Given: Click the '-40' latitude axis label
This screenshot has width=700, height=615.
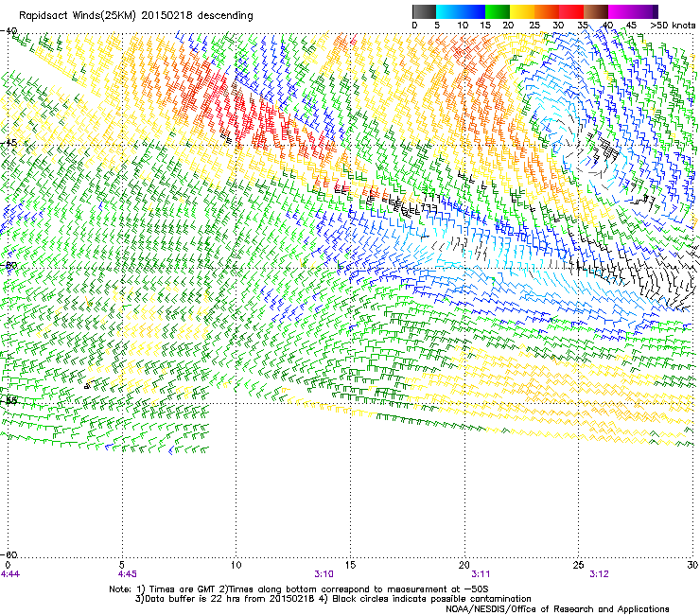Looking at the screenshot, I should point(9,31).
